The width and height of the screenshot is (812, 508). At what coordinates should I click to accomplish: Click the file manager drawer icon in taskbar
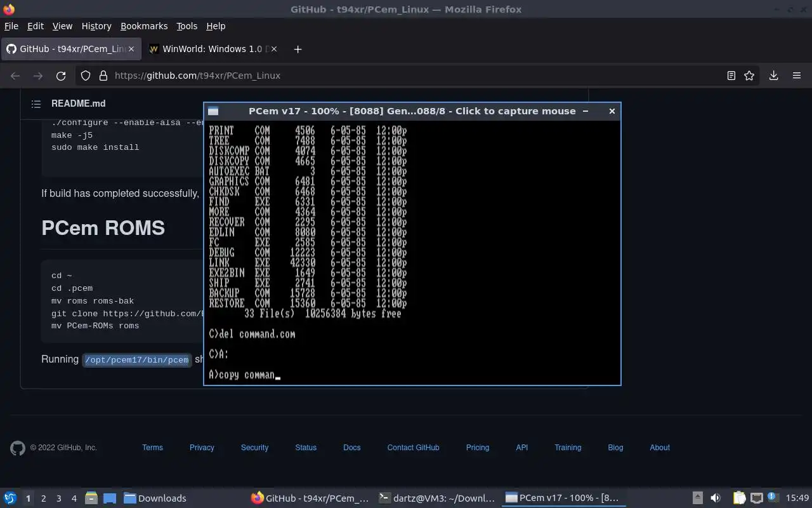91,498
